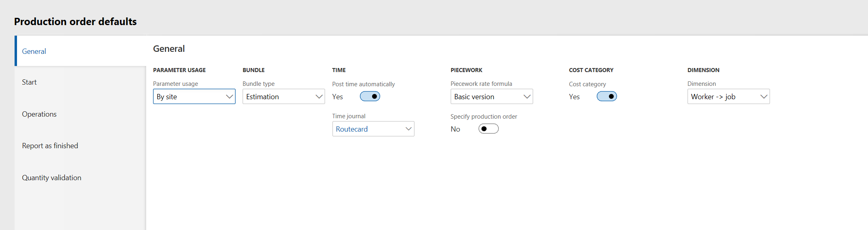
Task: Click the Dimension field chevron arrow
Action: (764, 97)
